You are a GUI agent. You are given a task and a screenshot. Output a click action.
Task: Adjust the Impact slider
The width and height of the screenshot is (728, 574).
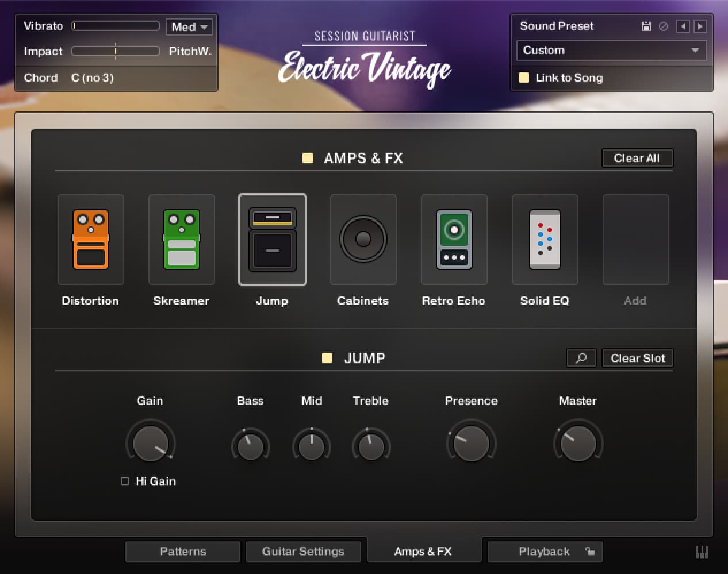pyautogui.click(x=115, y=51)
